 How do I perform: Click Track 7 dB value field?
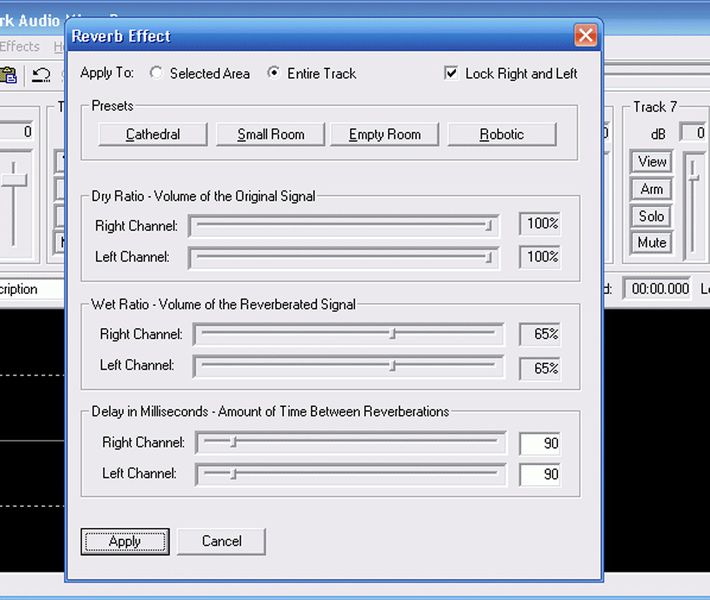[x=694, y=133]
